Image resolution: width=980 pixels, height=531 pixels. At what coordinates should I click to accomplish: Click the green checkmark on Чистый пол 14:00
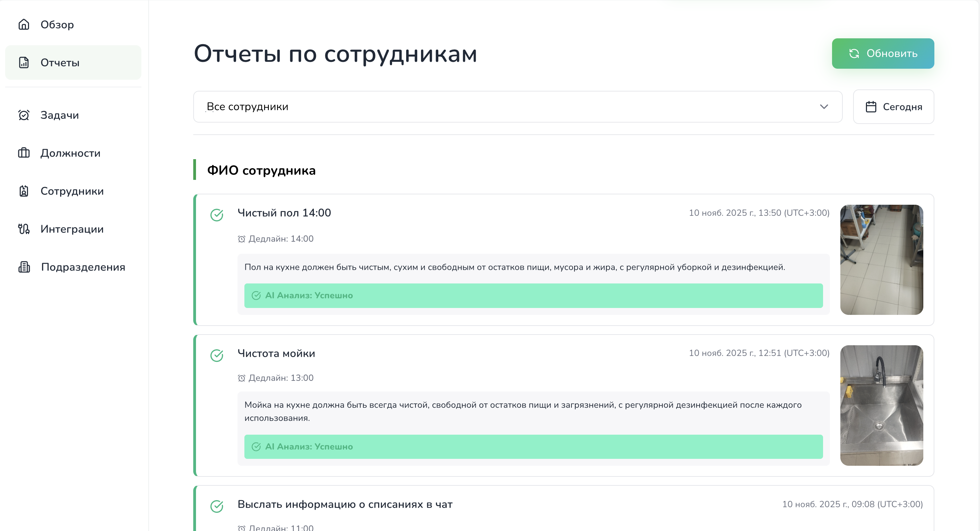point(217,215)
